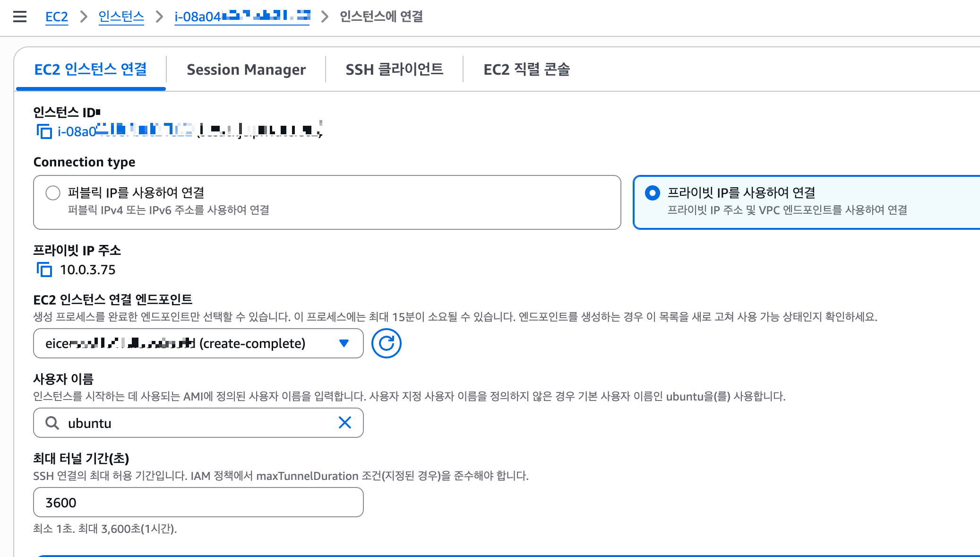This screenshot has width=980, height=557.
Task: Open the EC2 직렬 콘솔 tab
Action: [526, 70]
